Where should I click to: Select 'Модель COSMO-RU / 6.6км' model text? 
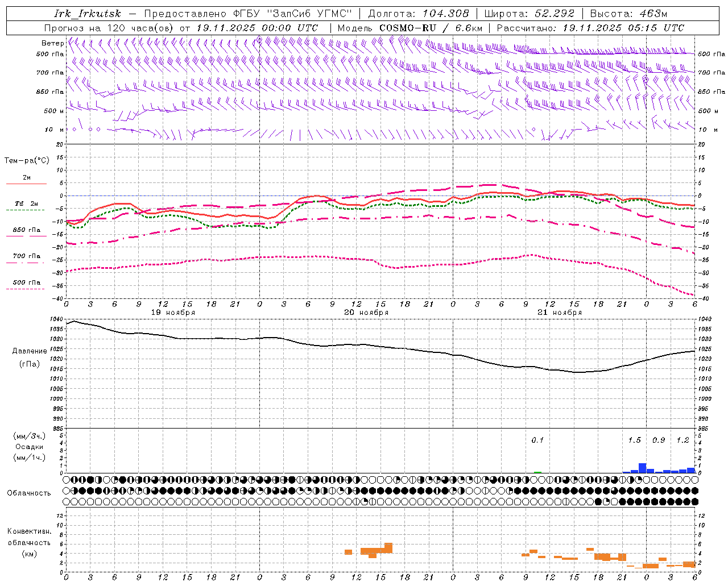[409, 28]
